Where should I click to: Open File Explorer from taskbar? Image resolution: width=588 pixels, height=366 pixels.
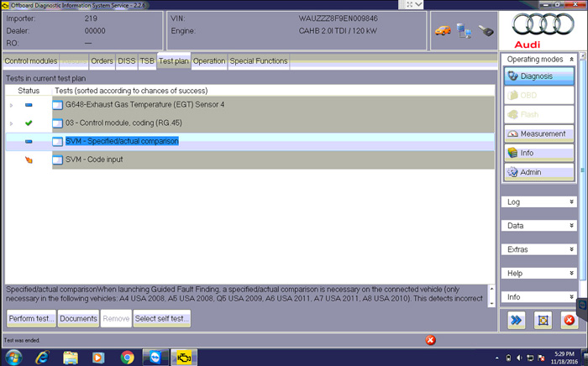(x=70, y=358)
